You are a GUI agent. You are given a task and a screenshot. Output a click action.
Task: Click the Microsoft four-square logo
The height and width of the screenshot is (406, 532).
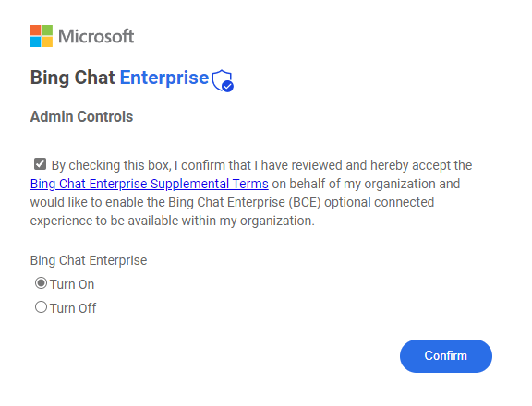coord(42,36)
